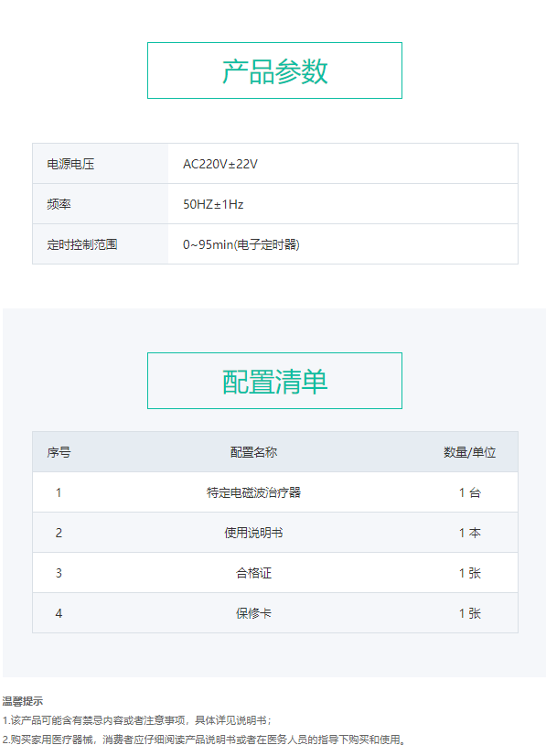
Task: Click the 0~95min timer range value
Action: 241,244
